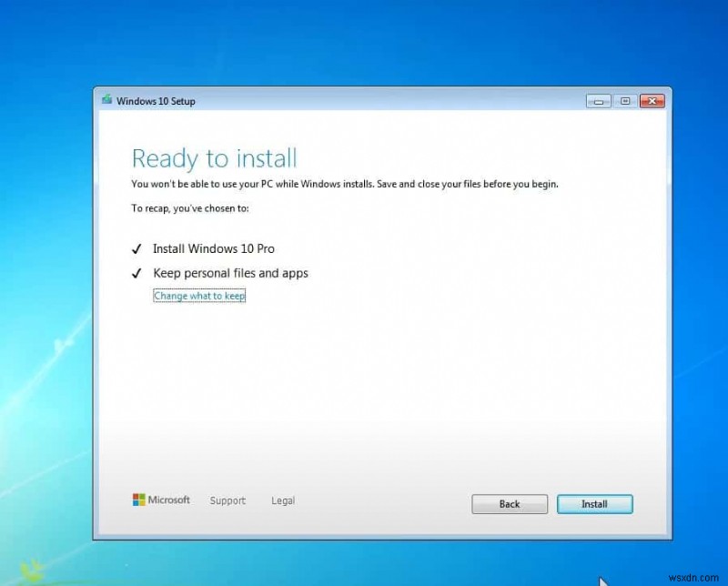
Task: Click the checkmark beside Keep personal files and apps
Action: click(137, 272)
